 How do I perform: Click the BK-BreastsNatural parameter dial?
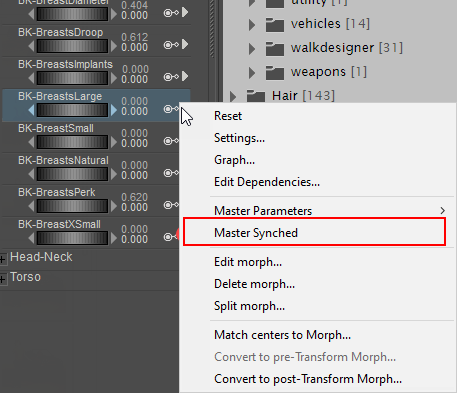point(72,174)
